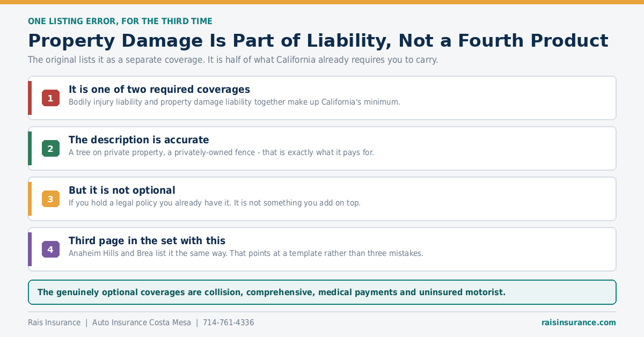Select the orange accent bar on card three
This screenshot has width=644, height=337.
point(30,199)
